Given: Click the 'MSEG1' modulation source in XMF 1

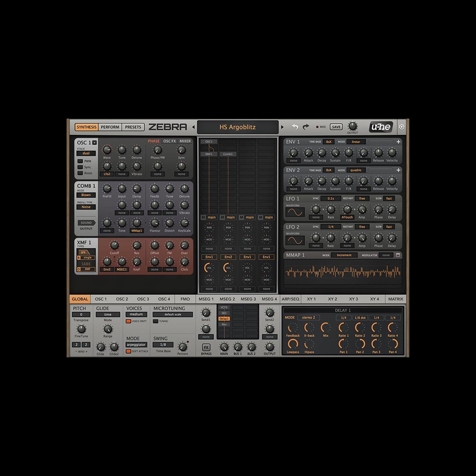Looking at the screenshot, I should (x=122, y=269).
